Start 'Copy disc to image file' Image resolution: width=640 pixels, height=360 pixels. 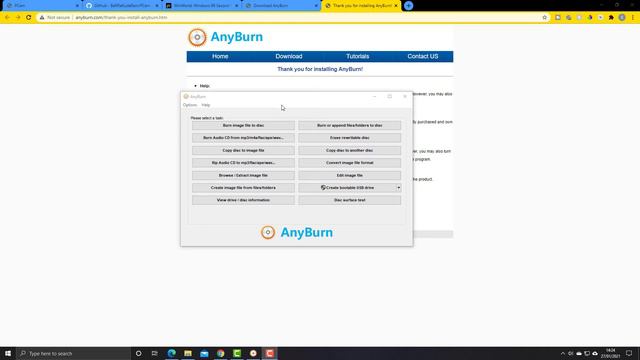click(243, 150)
